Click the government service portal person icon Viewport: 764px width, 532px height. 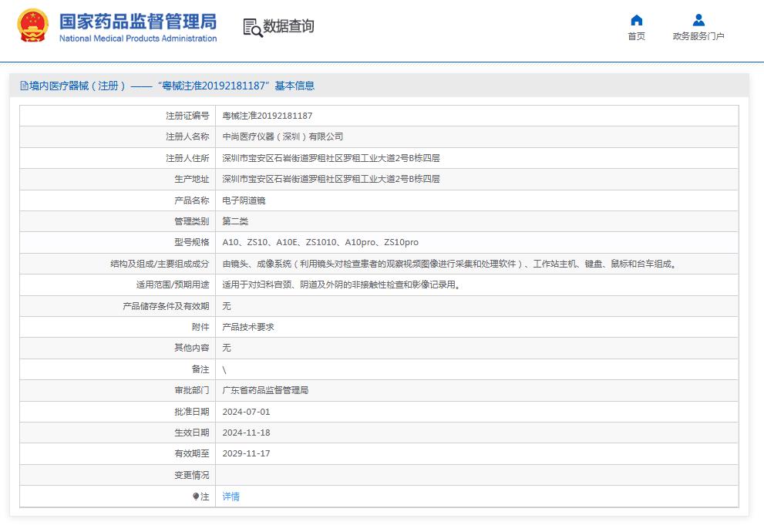pyautogui.click(x=698, y=20)
